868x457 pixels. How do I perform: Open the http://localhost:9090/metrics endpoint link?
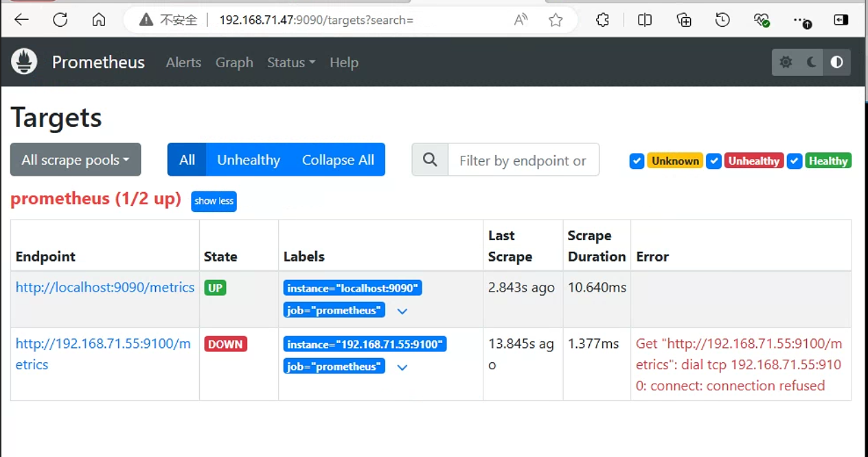click(105, 288)
